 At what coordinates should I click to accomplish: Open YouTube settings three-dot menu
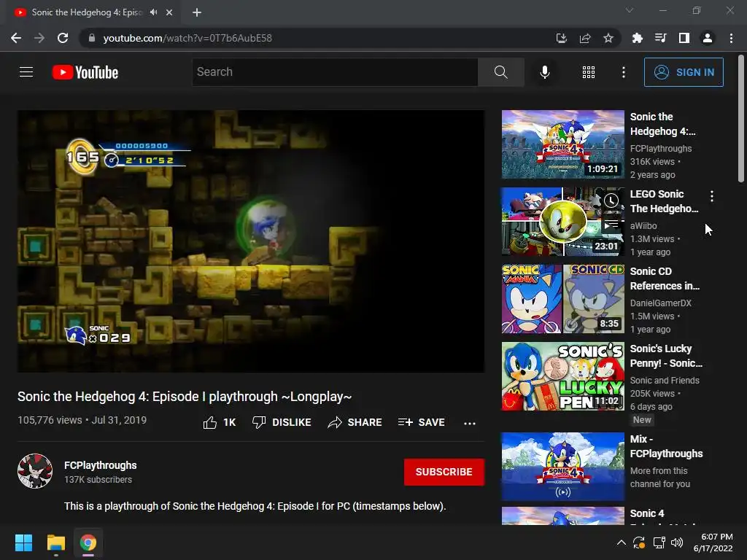[623, 72]
